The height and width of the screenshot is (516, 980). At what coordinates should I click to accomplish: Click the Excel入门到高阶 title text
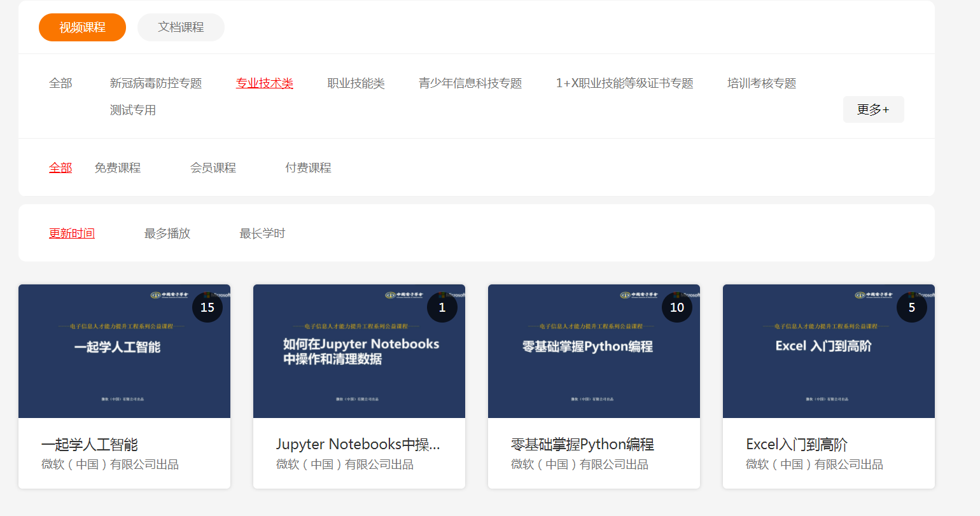pos(797,444)
